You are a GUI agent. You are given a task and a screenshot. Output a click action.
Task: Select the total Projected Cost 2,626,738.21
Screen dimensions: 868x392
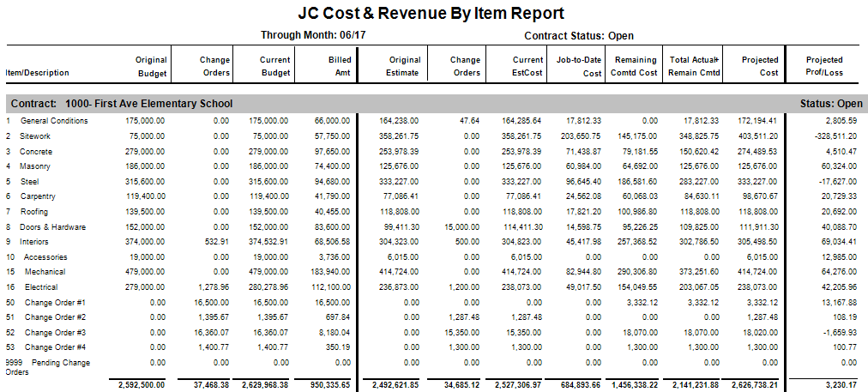(x=753, y=385)
